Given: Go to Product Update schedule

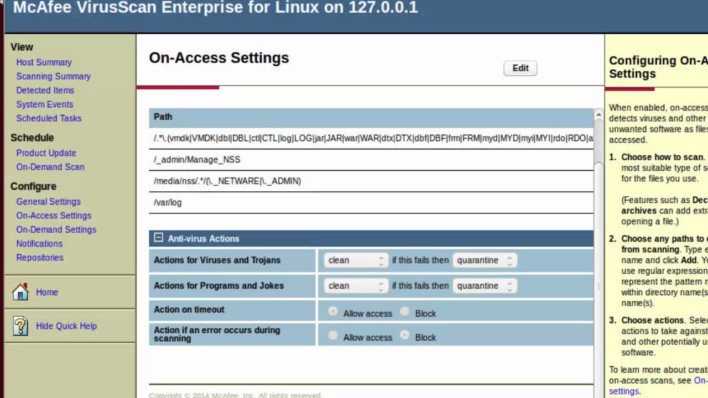Looking at the screenshot, I should pos(46,153).
